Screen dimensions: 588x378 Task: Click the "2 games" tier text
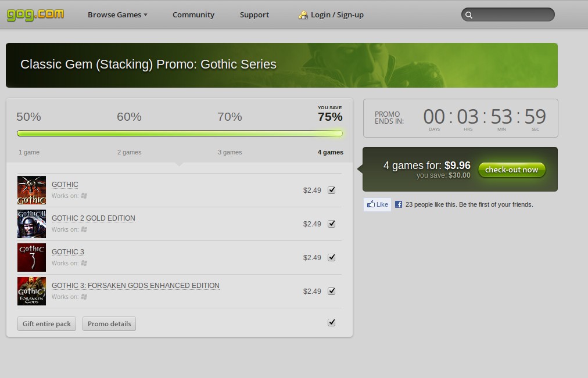coord(130,152)
